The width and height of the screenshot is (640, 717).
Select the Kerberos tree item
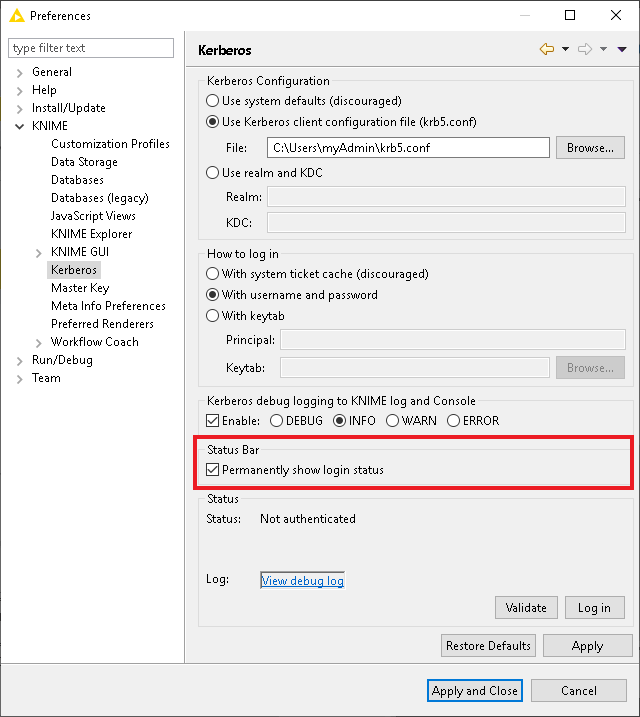[74, 270]
